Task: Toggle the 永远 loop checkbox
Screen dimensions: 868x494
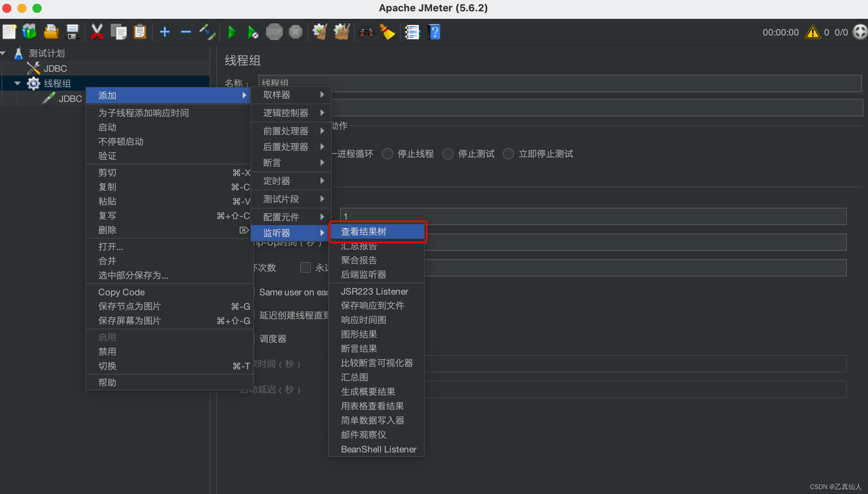Action: coord(305,267)
